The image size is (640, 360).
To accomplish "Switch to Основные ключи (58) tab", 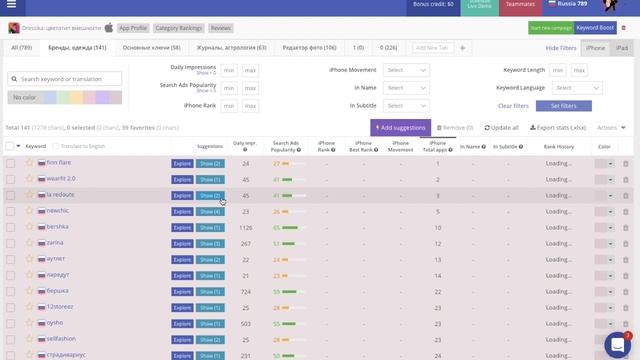I will pos(151,48).
